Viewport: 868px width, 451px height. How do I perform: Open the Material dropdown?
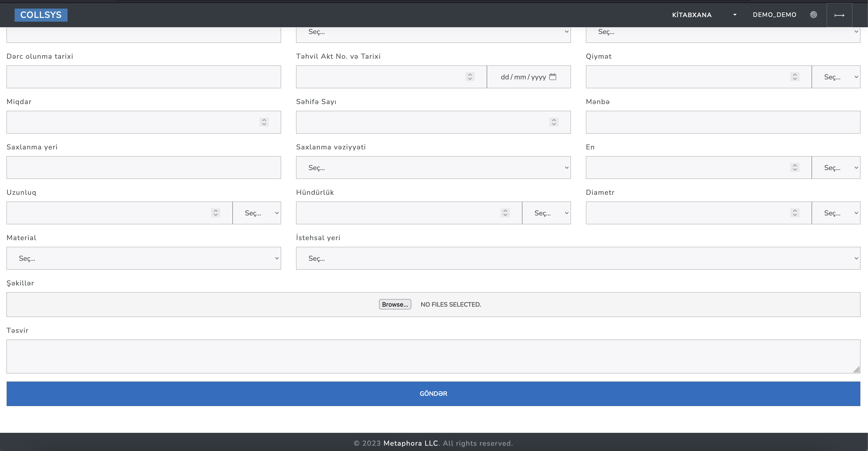[x=144, y=258]
